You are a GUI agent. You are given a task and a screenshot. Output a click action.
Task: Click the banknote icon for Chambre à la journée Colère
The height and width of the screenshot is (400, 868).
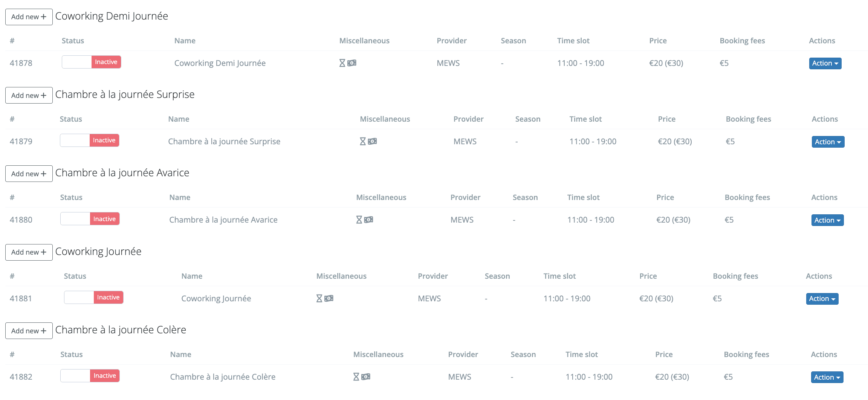[366, 377]
